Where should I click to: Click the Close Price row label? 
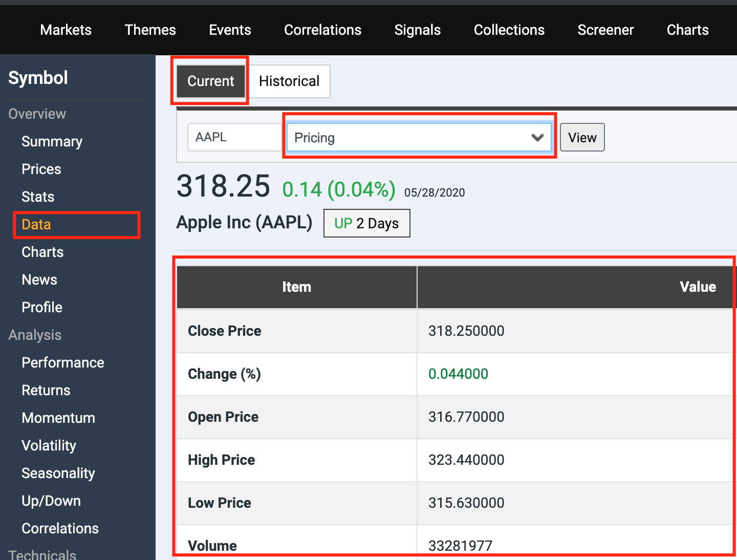225,331
